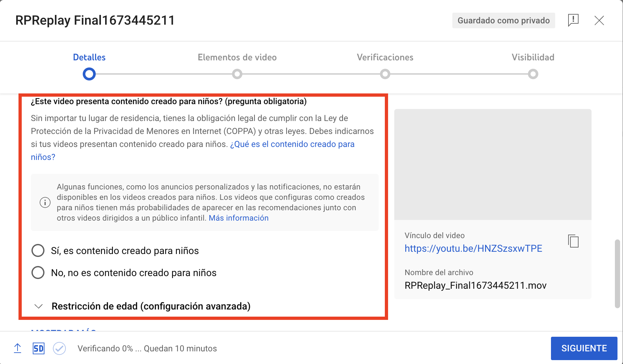623x364 pixels.
Task: Click the vertical scrollbar on the right
Action: pos(617,273)
